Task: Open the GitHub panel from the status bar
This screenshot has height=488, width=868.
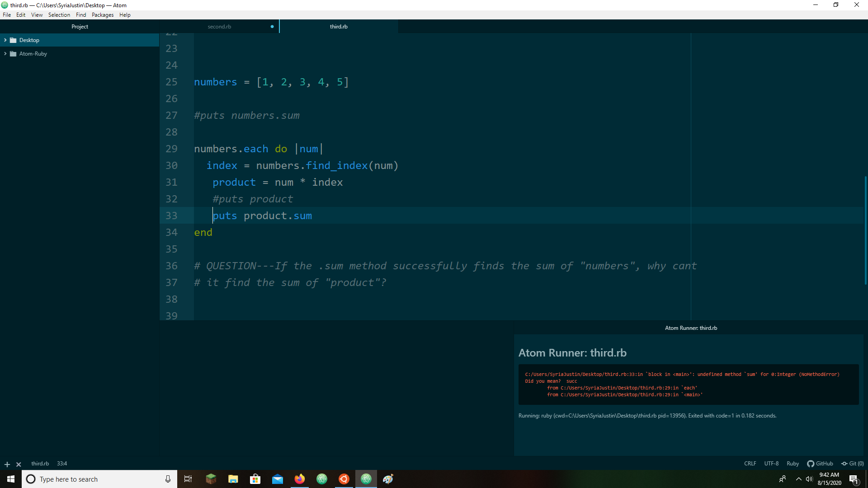Action: point(820,464)
